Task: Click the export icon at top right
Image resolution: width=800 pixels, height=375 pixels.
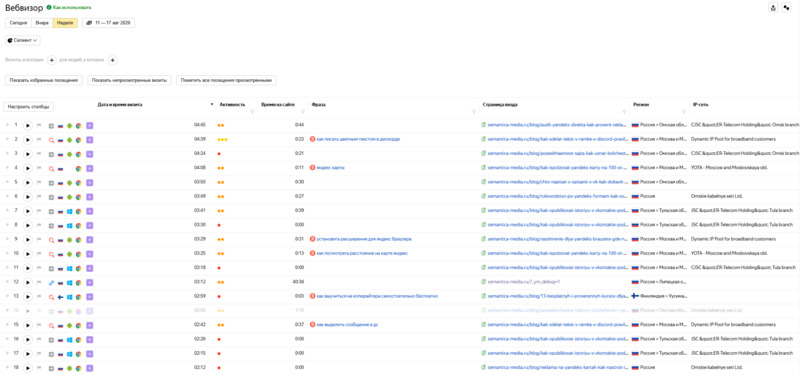Action: (773, 8)
